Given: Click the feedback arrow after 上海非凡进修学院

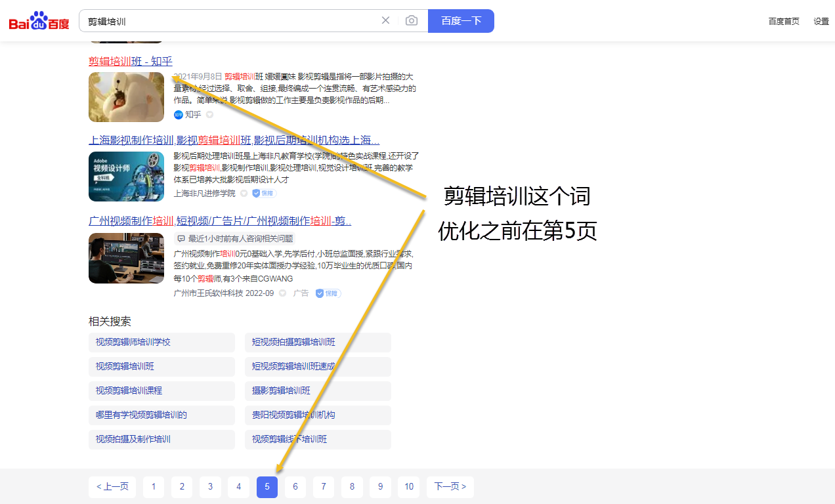Looking at the screenshot, I should point(243,193).
